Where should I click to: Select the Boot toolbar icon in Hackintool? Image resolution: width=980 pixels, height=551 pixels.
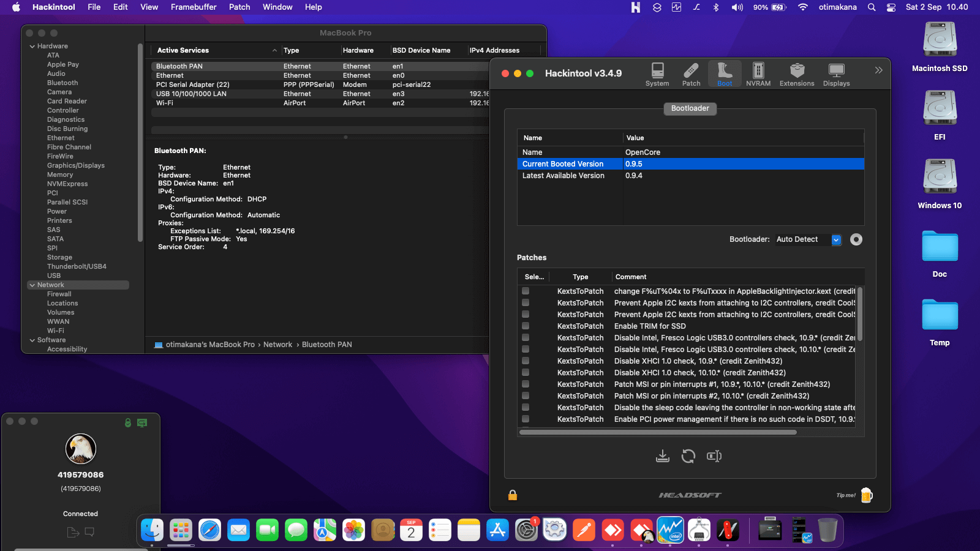point(725,74)
